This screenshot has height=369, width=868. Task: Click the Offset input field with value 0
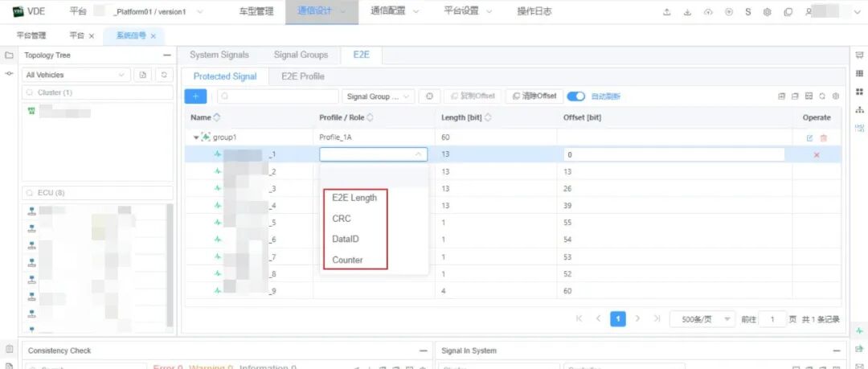[x=674, y=154]
